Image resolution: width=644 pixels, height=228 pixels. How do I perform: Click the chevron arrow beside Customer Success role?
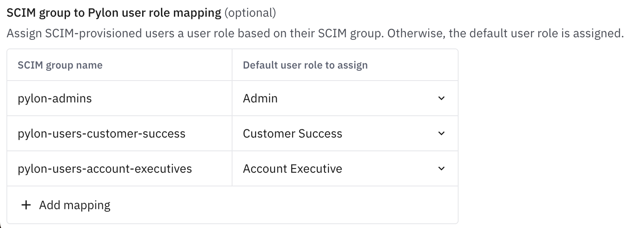[x=441, y=134]
